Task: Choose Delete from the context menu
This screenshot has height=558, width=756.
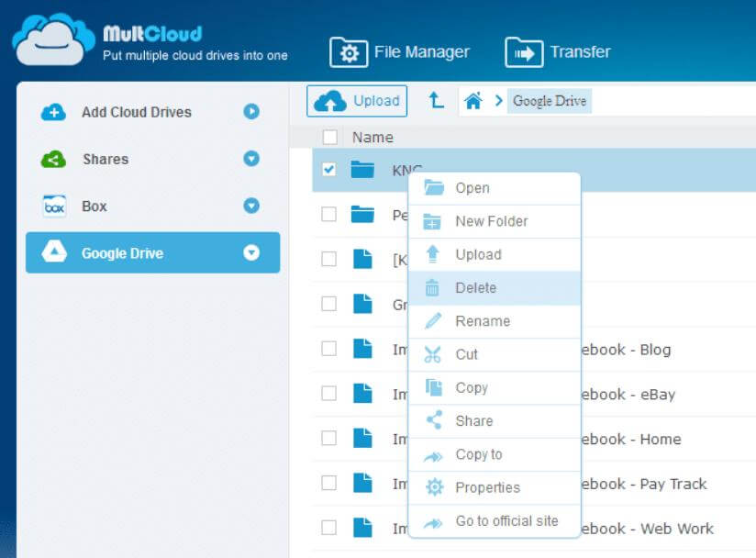Action: [495, 288]
